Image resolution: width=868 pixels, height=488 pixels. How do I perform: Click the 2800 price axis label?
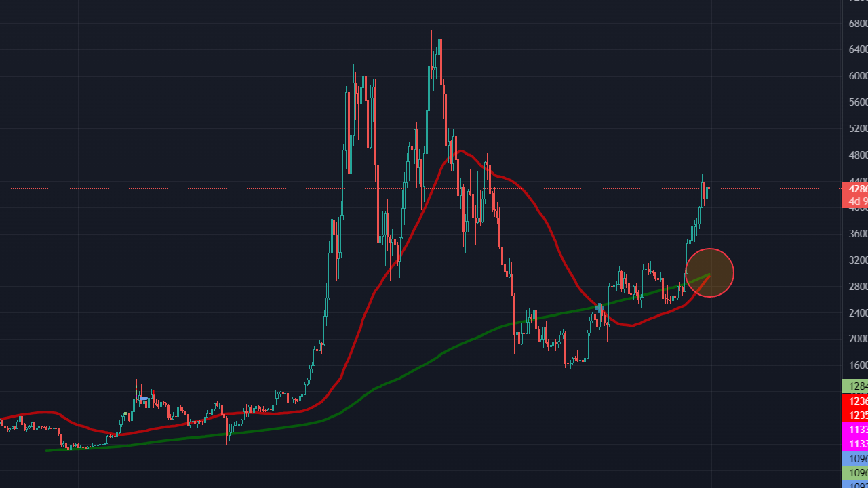click(858, 287)
